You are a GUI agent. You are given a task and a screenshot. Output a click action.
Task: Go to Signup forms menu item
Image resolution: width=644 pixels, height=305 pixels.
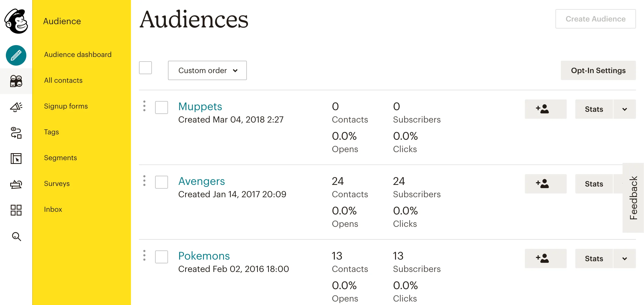click(x=66, y=106)
